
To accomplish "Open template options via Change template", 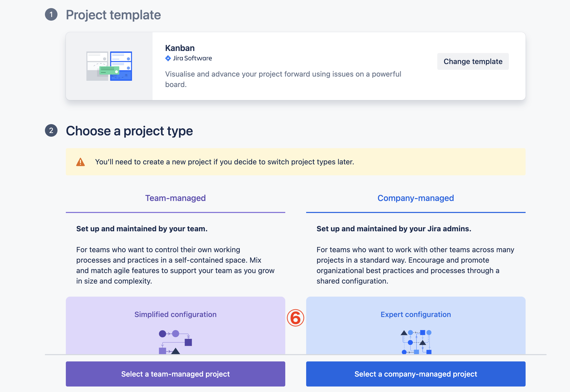I will [473, 61].
